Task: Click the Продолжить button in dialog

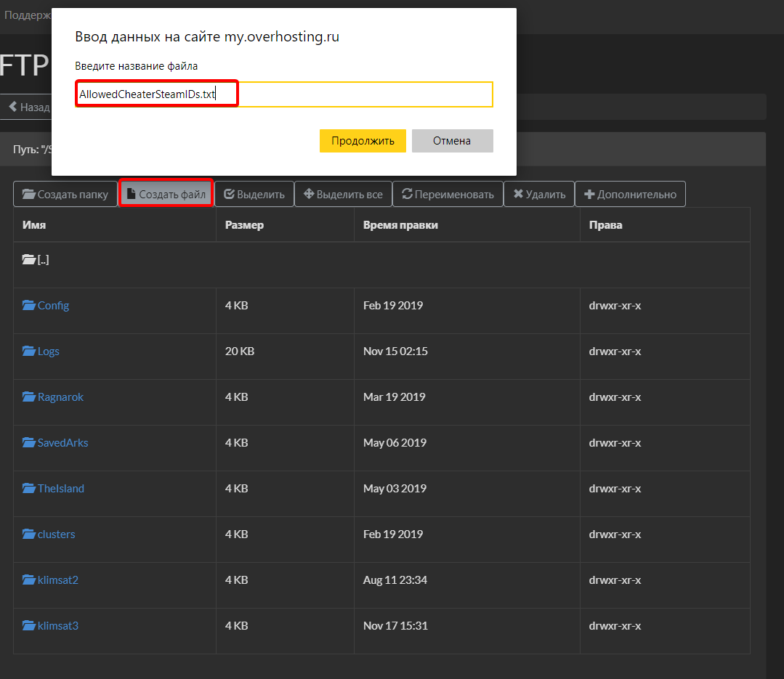Action: tap(363, 141)
